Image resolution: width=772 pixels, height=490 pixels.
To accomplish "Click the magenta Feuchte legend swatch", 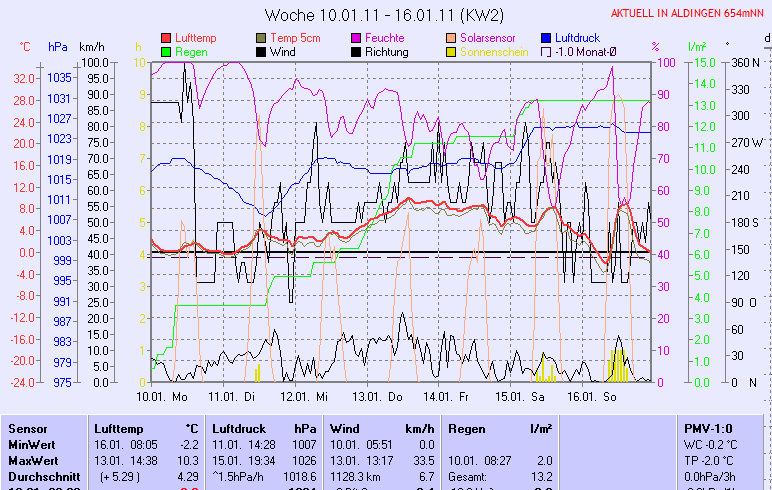I will [356, 38].
